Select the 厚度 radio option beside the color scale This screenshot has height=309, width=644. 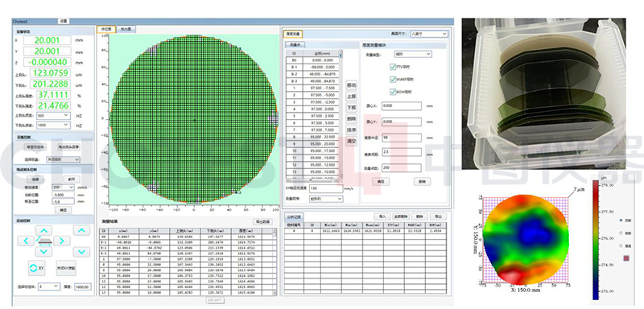coord(620,245)
